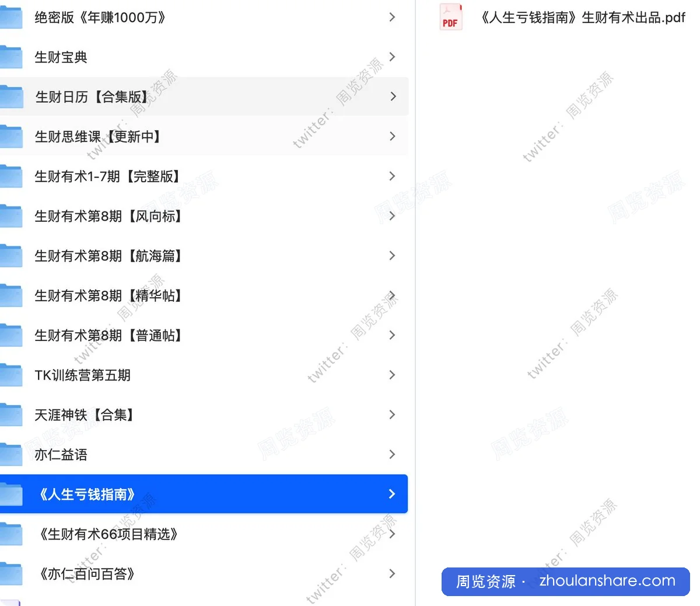The image size is (700, 606).
Task: Click folder icon for《亦仁百问百答》
Action: (11, 574)
